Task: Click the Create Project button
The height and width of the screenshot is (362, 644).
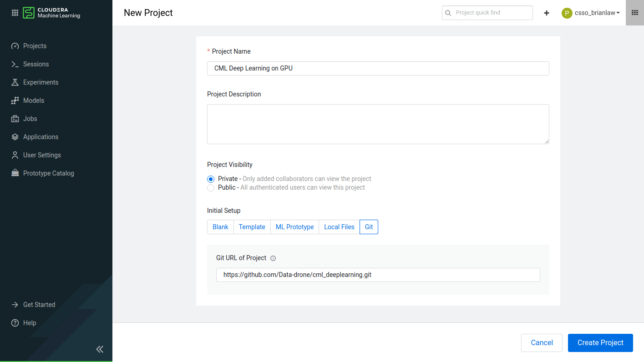Action: pyautogui.click(x=600, y=342)
